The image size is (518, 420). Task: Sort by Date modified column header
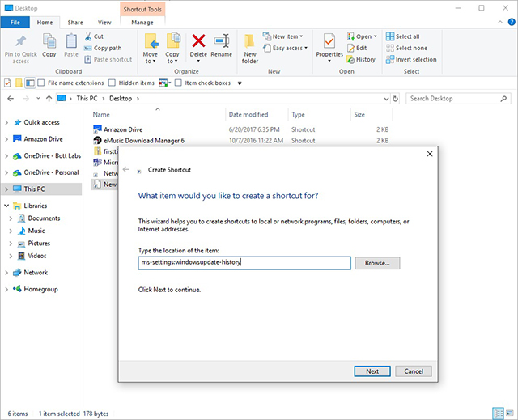(257, 115)
